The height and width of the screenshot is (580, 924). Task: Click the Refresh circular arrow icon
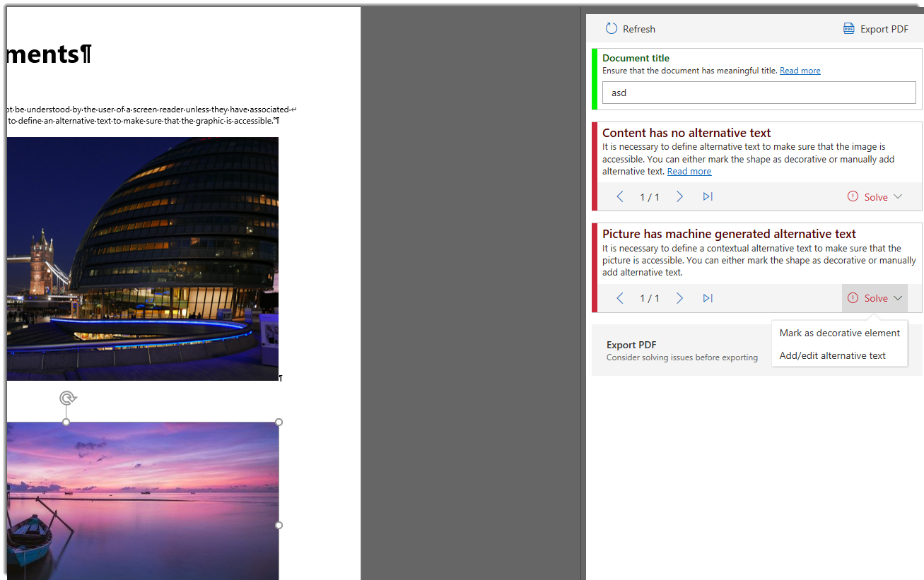click(612, 28)
